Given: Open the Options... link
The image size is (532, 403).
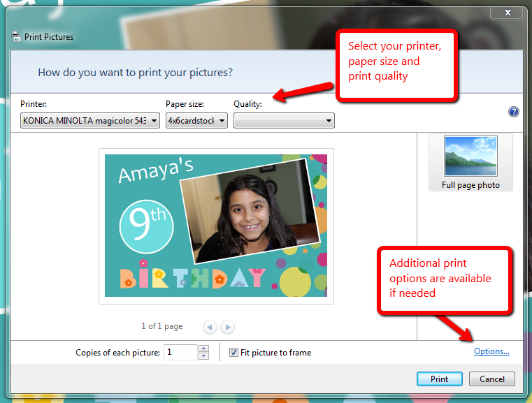Looking at the screenshot, I should coord(491,351).
